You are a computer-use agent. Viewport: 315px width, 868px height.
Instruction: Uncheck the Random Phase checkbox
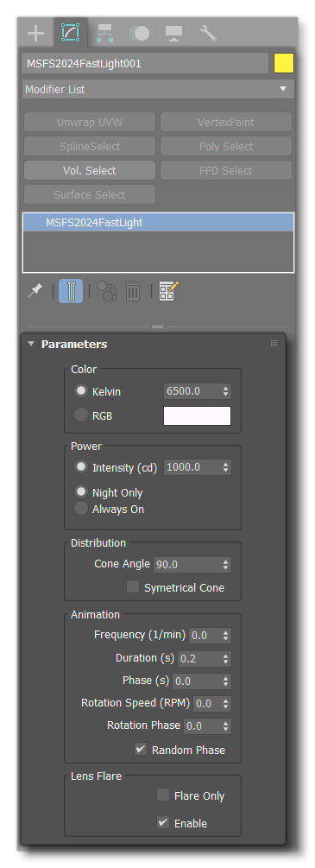coord(141,750)
